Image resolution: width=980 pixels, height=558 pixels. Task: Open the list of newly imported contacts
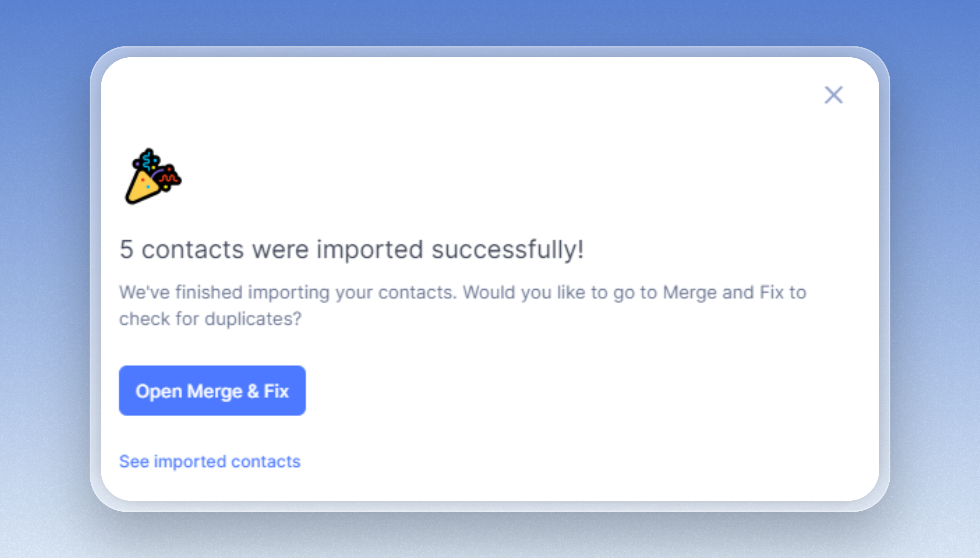click(x=210, y=462)
